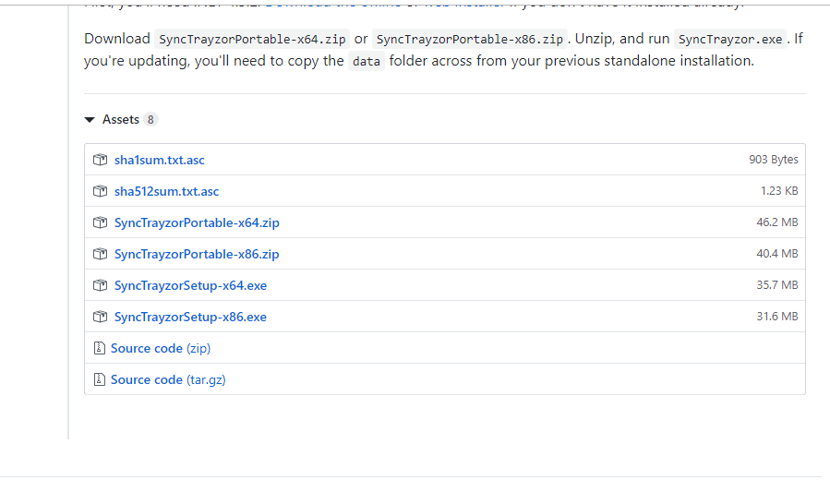Click the 40.4 MB size text
The height and width of the screenshot is (504, 830).
[777, 254]
